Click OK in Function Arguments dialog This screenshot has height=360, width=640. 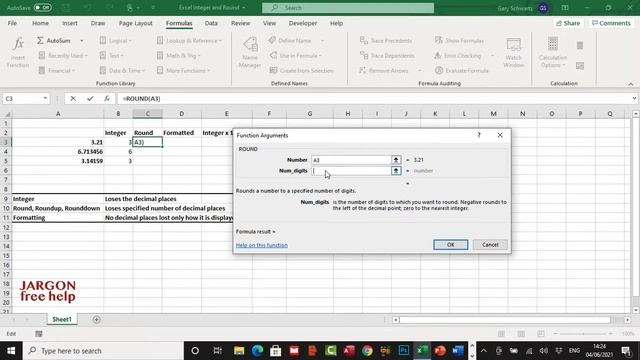click(x=451, y=244)
